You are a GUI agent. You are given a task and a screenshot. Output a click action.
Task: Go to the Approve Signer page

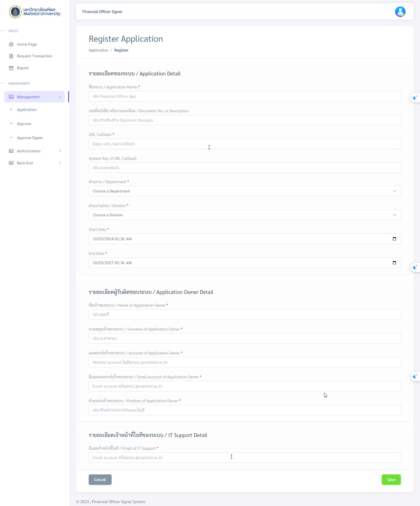pos(30,138)
